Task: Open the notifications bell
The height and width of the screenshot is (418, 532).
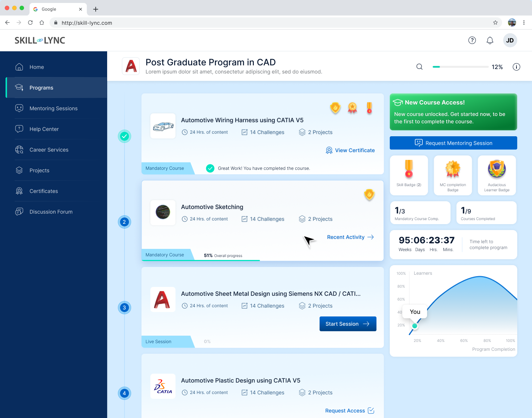Action: coord(490,40)
